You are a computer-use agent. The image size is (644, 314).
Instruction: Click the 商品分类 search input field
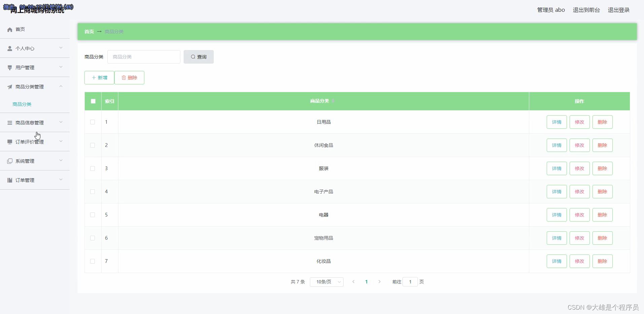[x=144, y=57]
